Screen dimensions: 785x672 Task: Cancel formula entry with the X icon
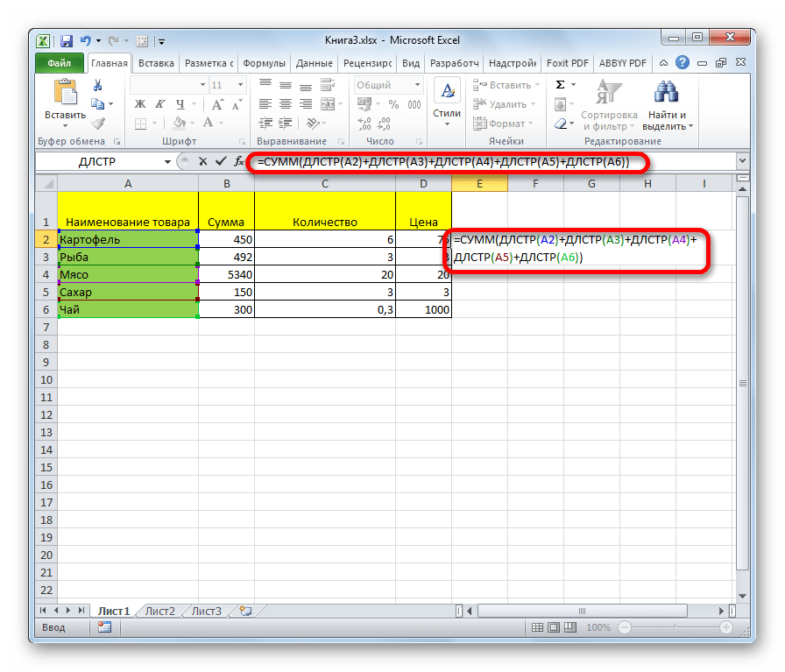click(202, 161)
